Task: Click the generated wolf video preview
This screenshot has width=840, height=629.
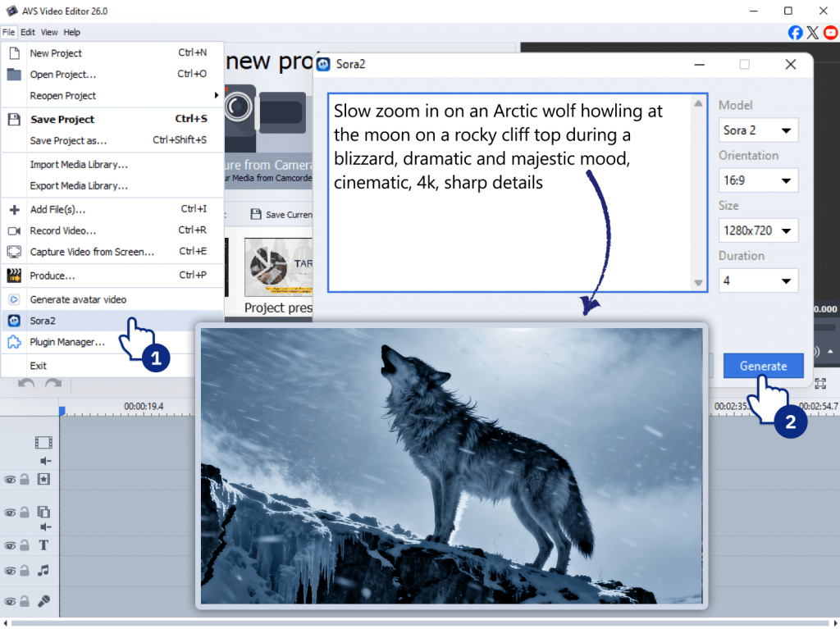Action: pyautogui.click(x=451, y=466)
